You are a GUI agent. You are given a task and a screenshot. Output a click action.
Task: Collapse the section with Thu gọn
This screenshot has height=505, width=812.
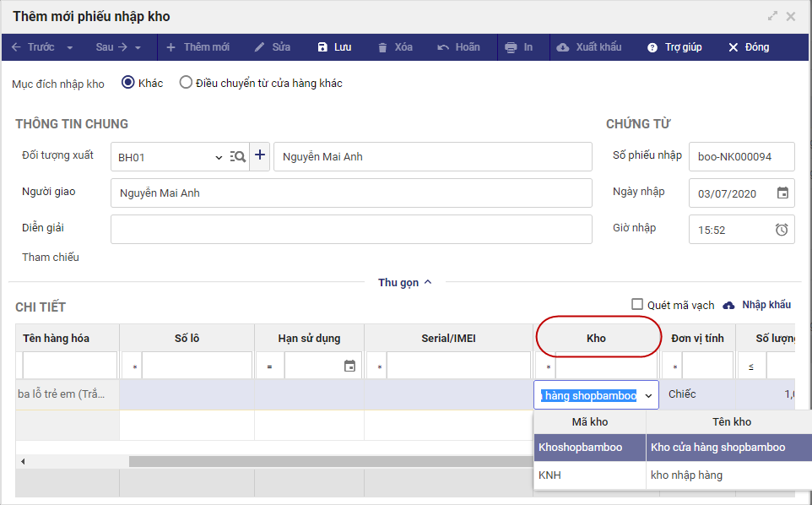point(405,283)
